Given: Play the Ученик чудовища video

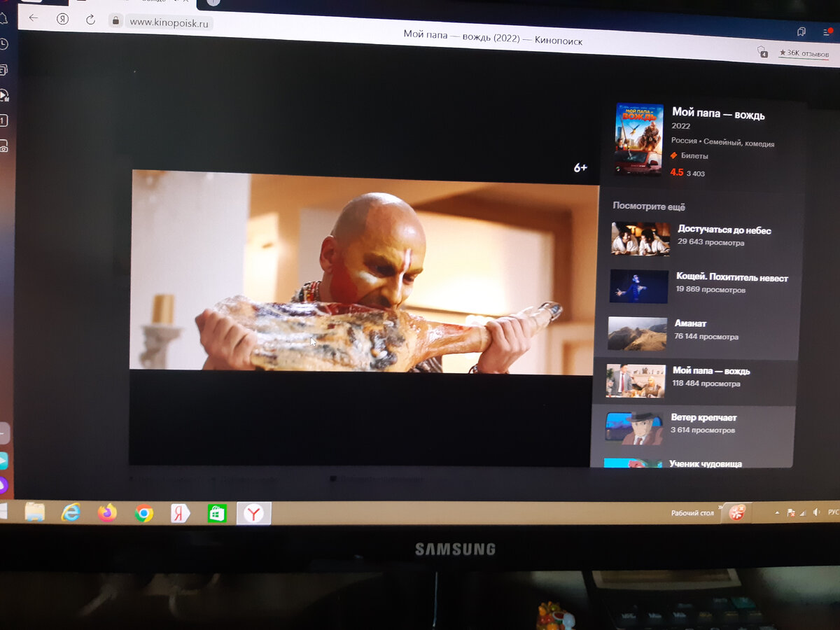Looking at the screenshot, I should [705, 463].
